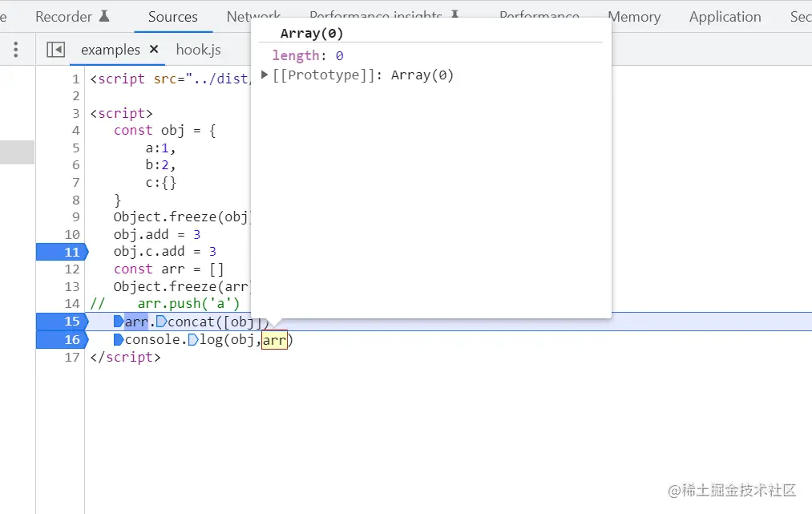This screenshot has width=812, height=514.
Task: Click line number 12 in the gutter
Action: (x=72, y=269)
